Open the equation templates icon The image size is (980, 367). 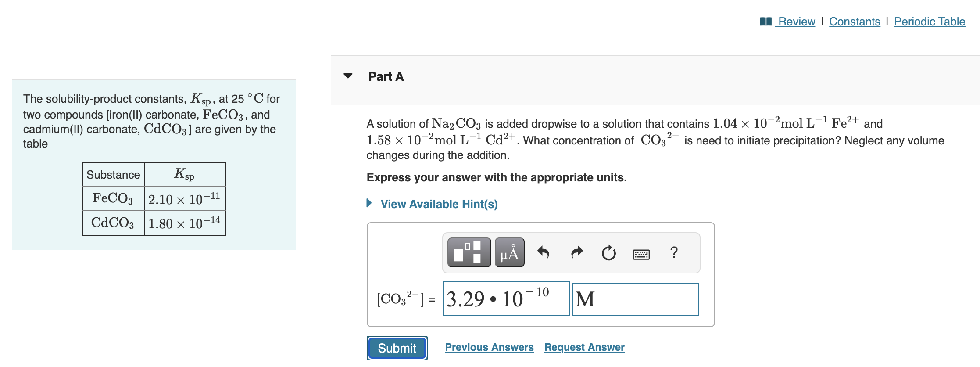click(x=469, y=252)
